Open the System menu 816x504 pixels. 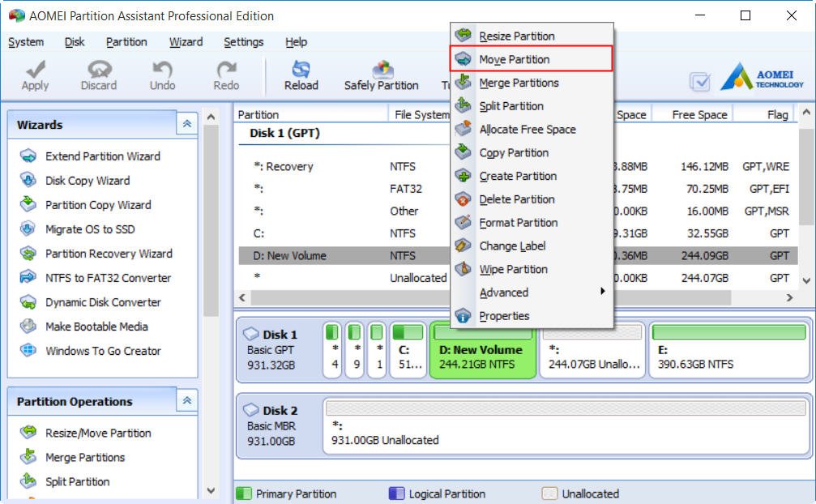pyautogui.click(x=26, y=42)
